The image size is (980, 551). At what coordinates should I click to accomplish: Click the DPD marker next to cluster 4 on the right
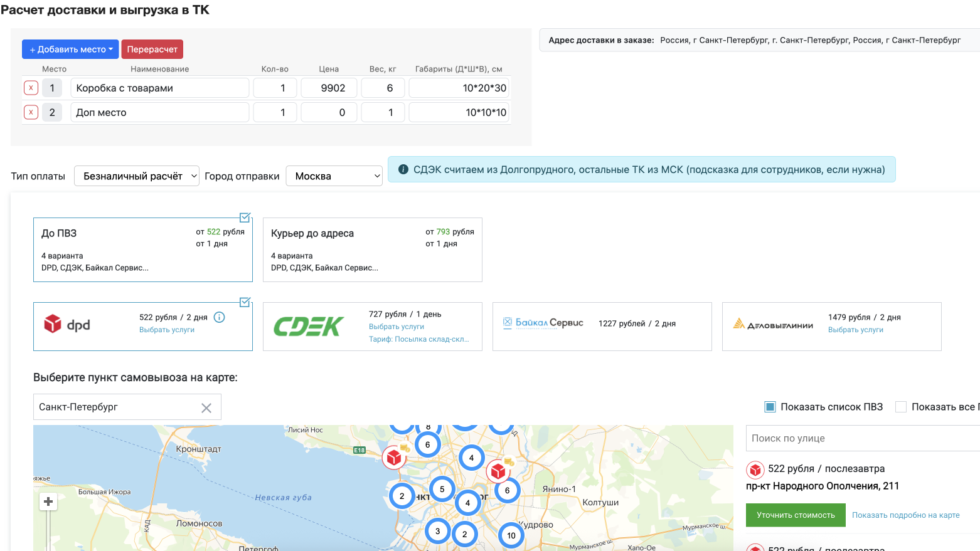point(498,471)
